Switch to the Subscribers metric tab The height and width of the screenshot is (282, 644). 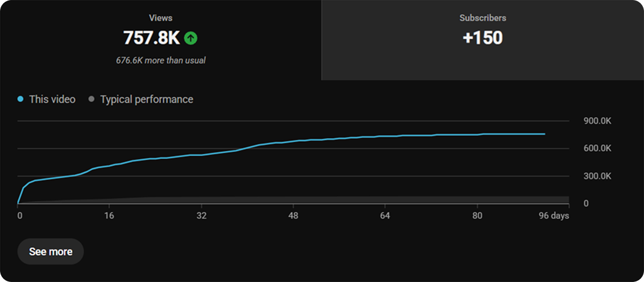coord(483,40)
